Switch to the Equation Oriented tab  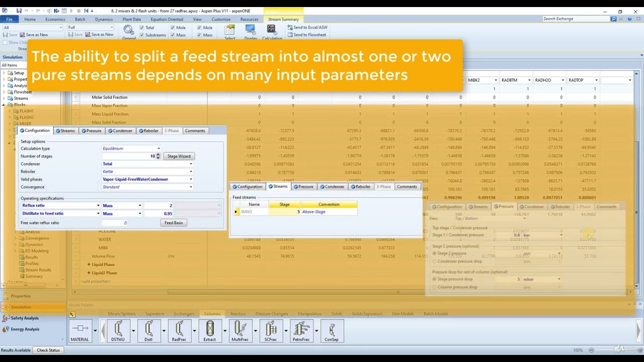pyautogui.click(x=167, y=19)
